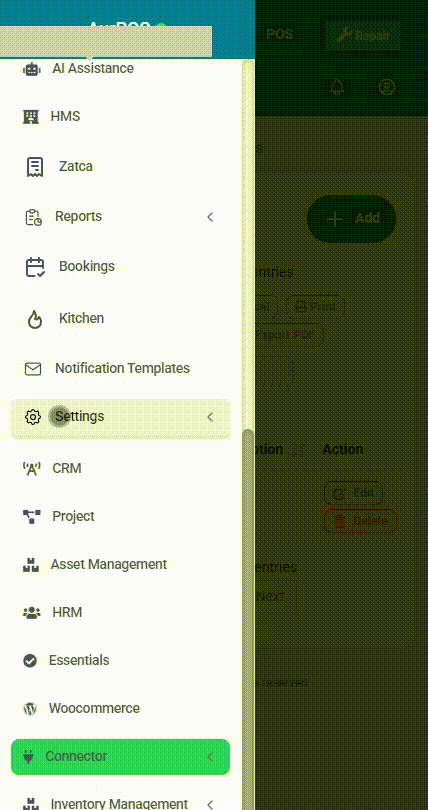Click the Kitchen flame icon
Image resolution: width=428 pixels, height=810 pixels.
pos(34,319)
